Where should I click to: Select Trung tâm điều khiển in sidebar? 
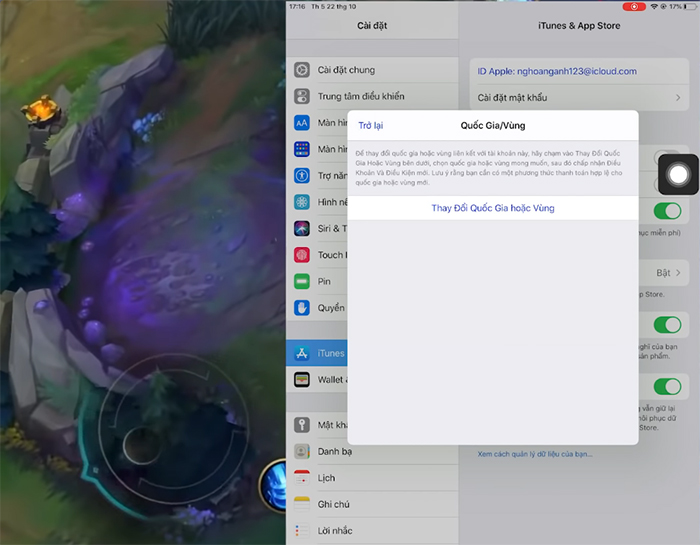(372, 96)
